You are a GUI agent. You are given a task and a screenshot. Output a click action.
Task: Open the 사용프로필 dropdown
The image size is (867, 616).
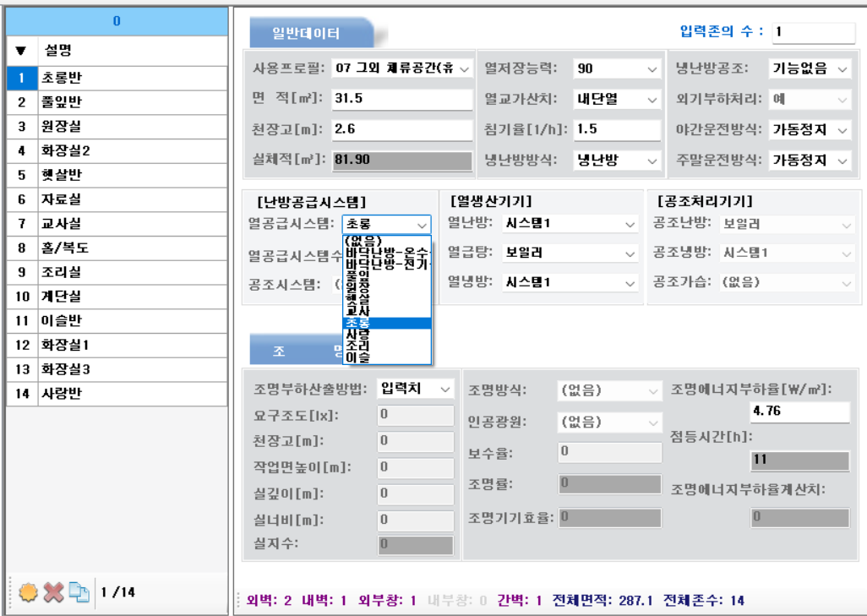[x=401, y=68]
